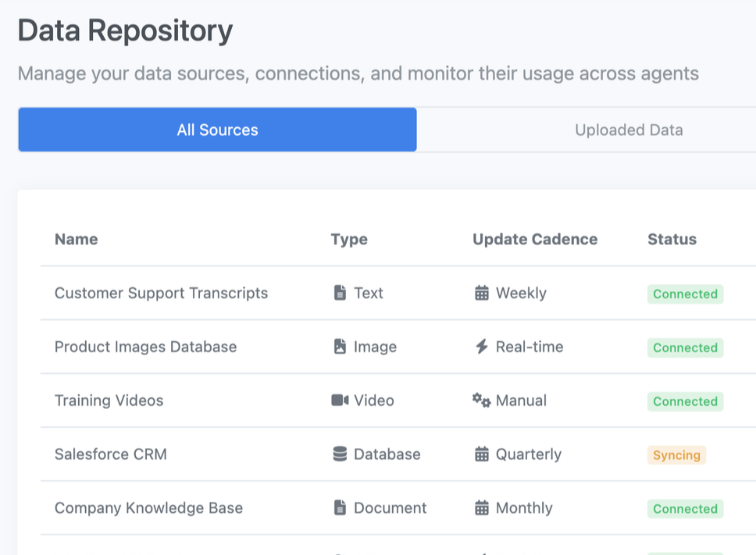The width and height of the screenshot is (756, 555).
Task: Switch to the Uploaded Data tab
Action: [x=629, y=130]
